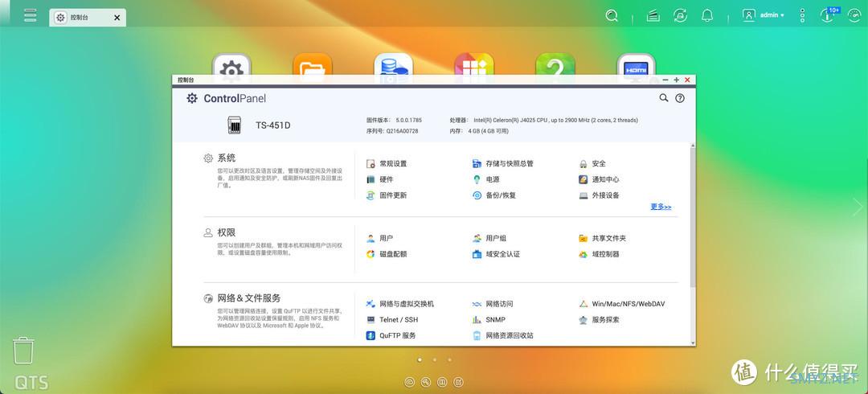Click the Control Panel vertical scrollbar
The image size is (868, 394).
pos(693,216)
